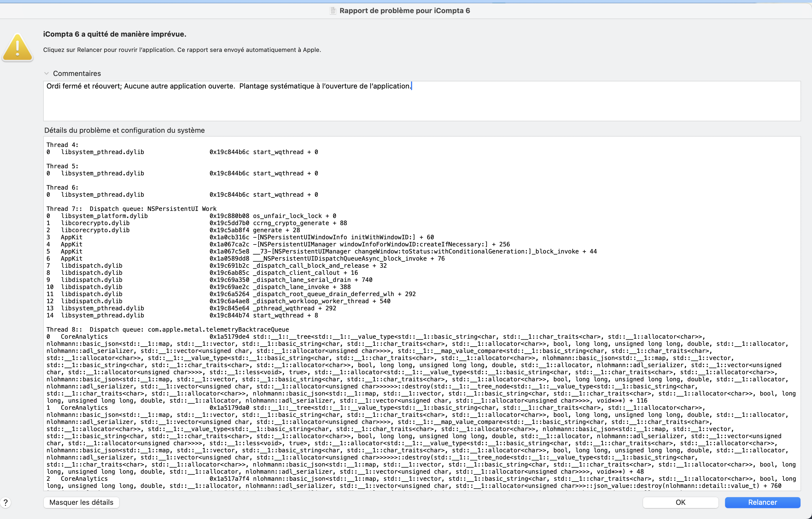Click address '0x1a5179de4' in Thread 8
Image resolution: width=812 pixels, height=519 pixels.
[x=229, y=336]
